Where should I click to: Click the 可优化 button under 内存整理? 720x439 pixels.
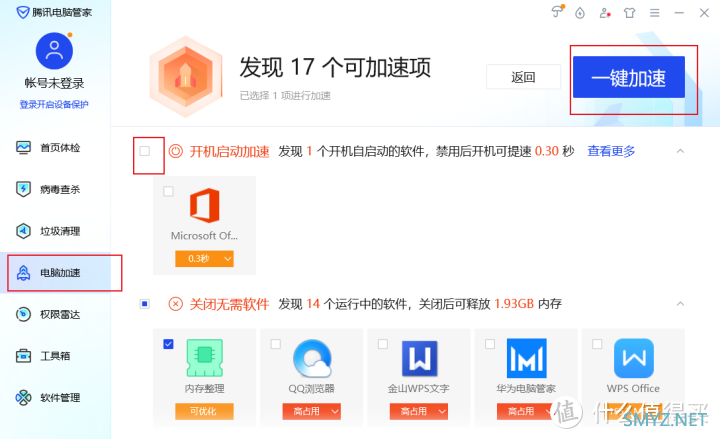[x=204, y=411]
